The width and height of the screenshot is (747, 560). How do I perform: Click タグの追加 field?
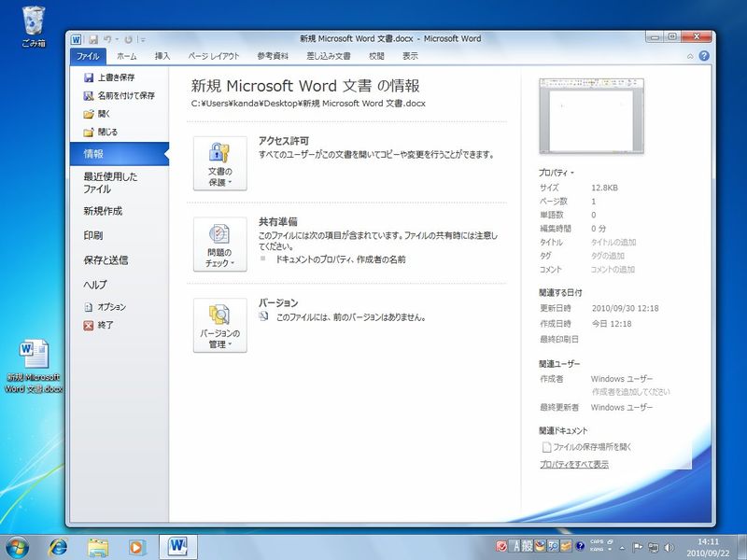click(x=608, y=256)
